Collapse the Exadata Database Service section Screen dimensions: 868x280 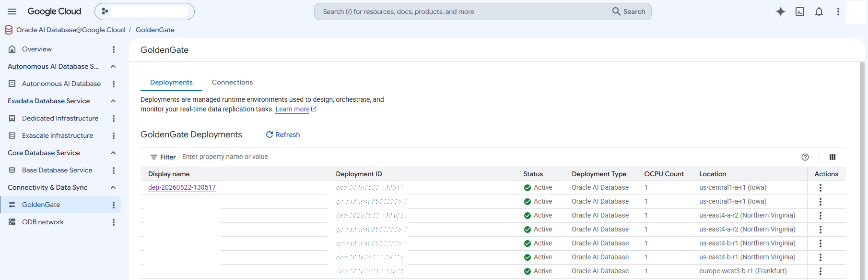(113, 101)
